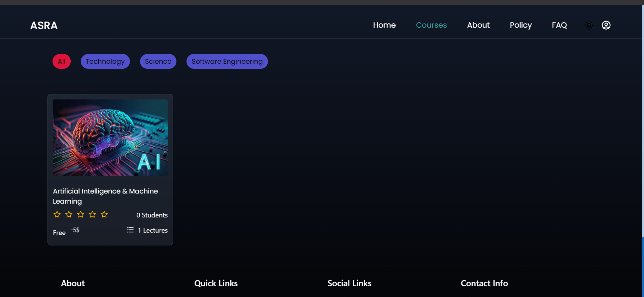
Task: Click the page vertical scrollbar
Action: point(643,151)
